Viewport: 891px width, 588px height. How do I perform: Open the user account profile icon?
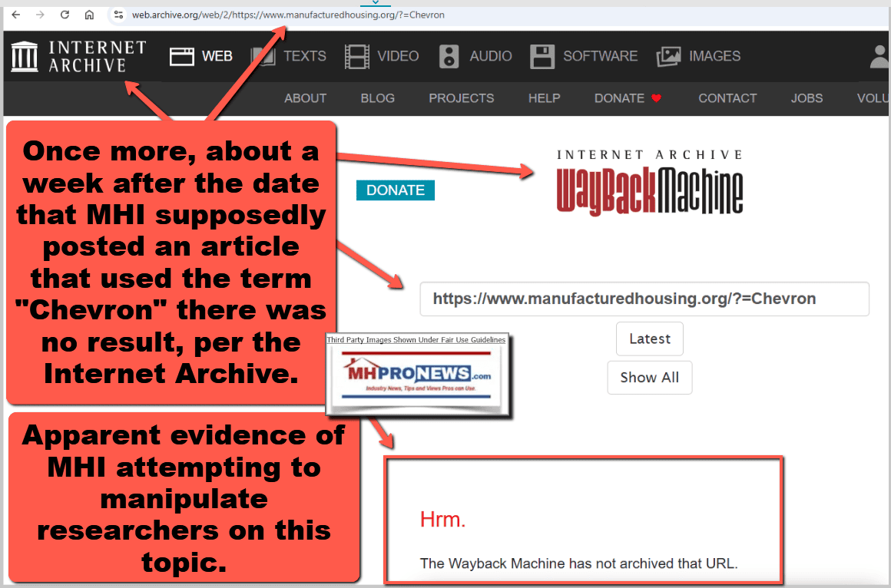pos(879,56)
